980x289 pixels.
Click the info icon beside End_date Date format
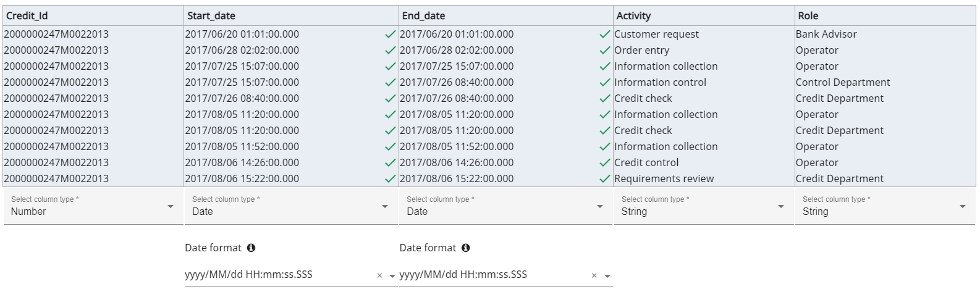coord(465,248)
